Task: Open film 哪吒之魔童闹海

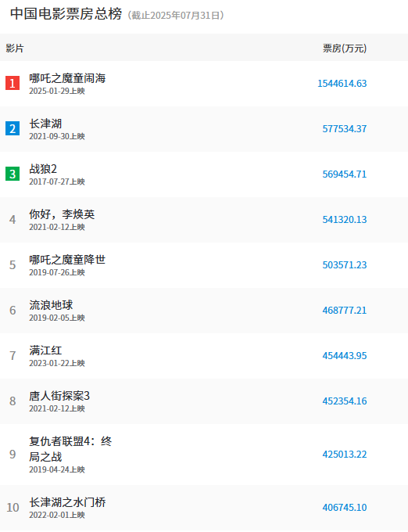Action: tap(67, 78)
